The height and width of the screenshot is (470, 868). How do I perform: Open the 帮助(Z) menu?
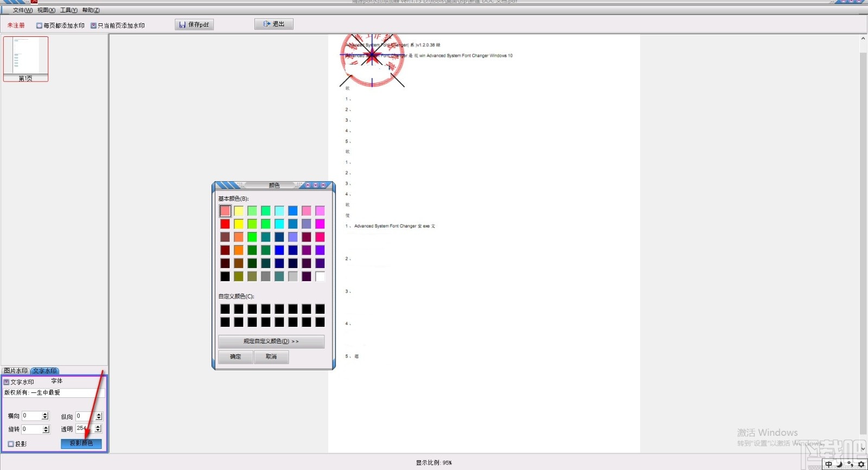(91, 10)
